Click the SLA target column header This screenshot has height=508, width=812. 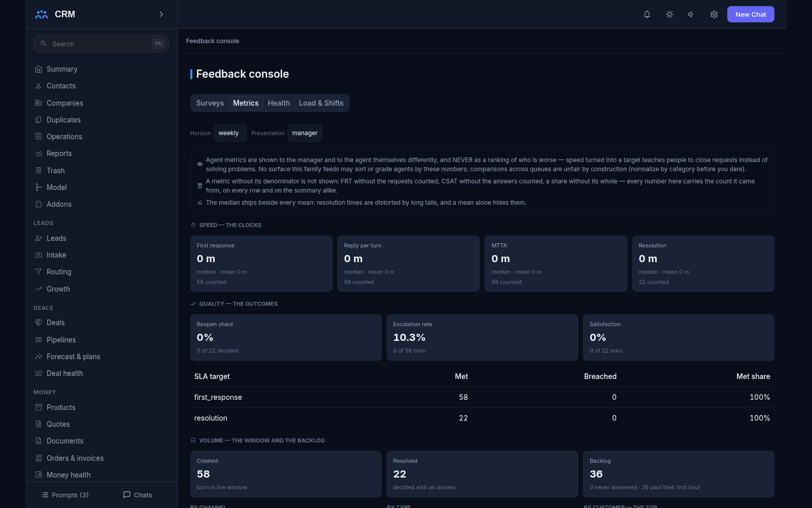pyautogui.click(x=212, y=376)
